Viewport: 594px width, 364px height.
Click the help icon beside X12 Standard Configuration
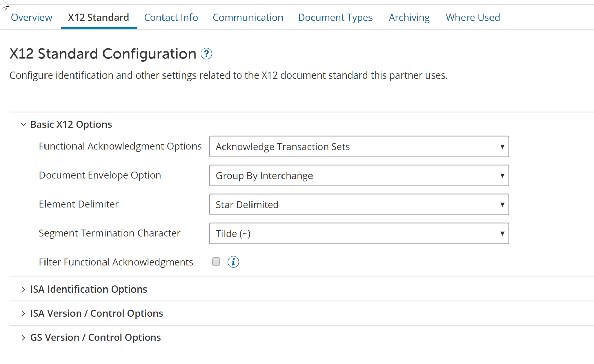click(206, 54)
